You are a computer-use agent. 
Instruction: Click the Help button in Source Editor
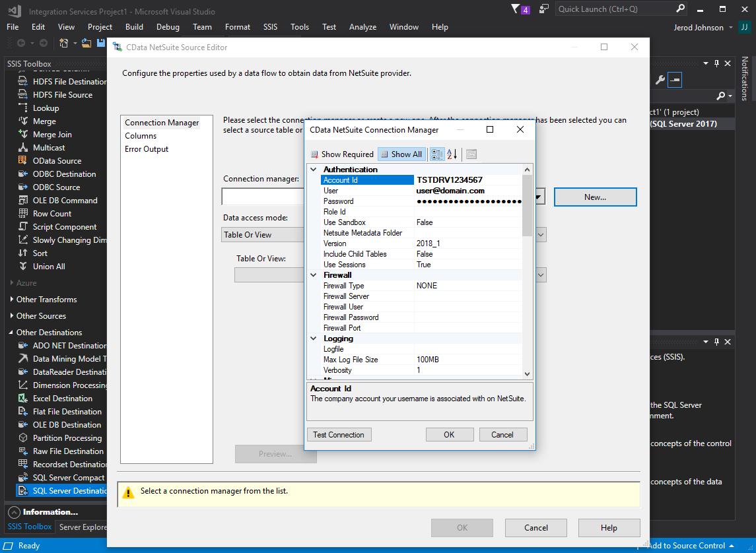click(x=609, y=528)
